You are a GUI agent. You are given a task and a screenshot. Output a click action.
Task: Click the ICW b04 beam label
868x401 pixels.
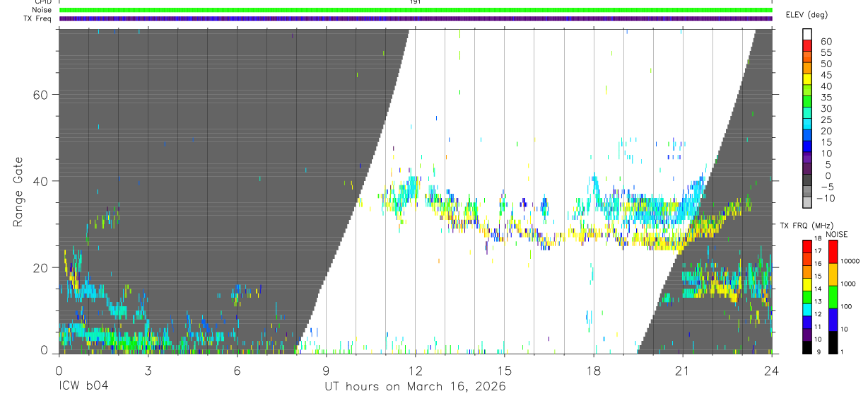[84, 386]
